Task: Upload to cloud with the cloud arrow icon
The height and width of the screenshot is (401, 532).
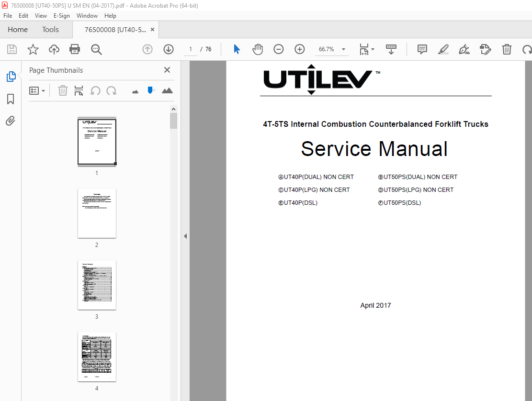Action: 54,49
